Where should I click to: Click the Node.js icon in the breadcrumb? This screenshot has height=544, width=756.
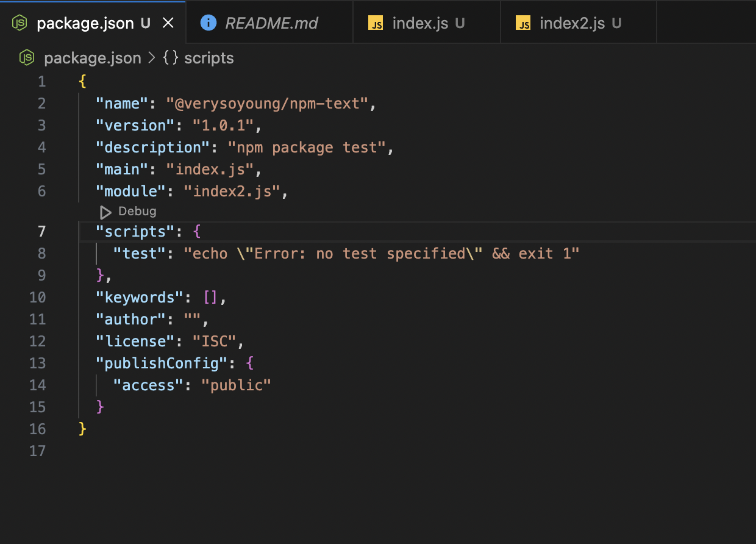click(27, 58)
